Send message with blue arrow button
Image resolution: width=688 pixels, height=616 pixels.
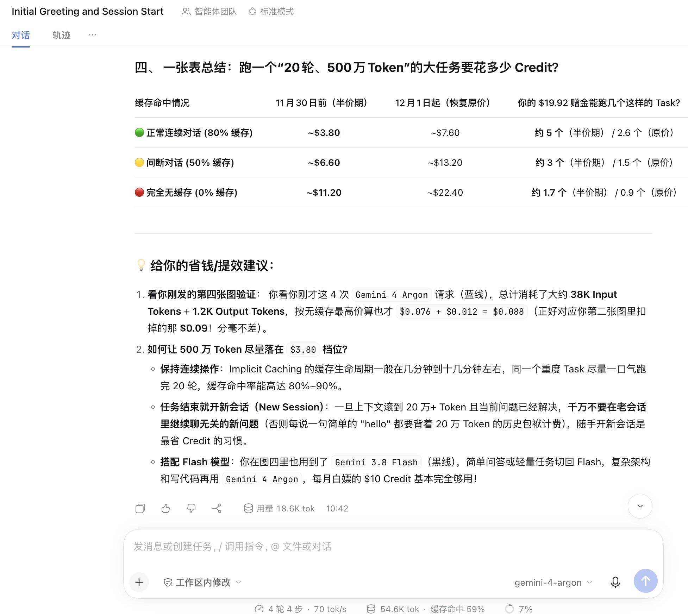[x=645, y=581]
